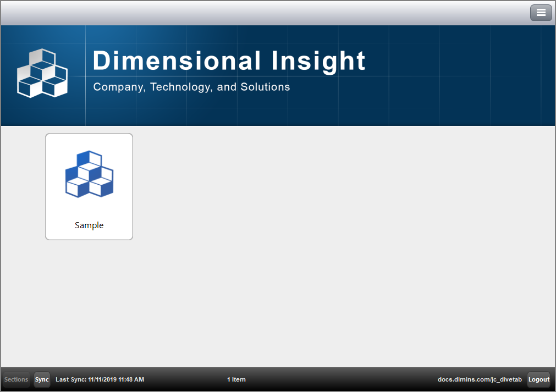The image size is (556, 392).
Task: Click the Sample tile's blue cube icon
Action: 89,175
